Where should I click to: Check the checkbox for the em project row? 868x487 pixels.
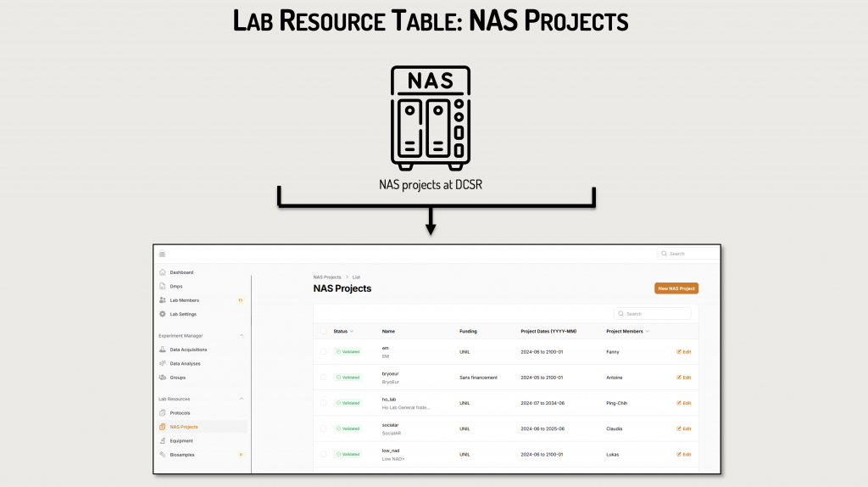click(x=323, y=351)
